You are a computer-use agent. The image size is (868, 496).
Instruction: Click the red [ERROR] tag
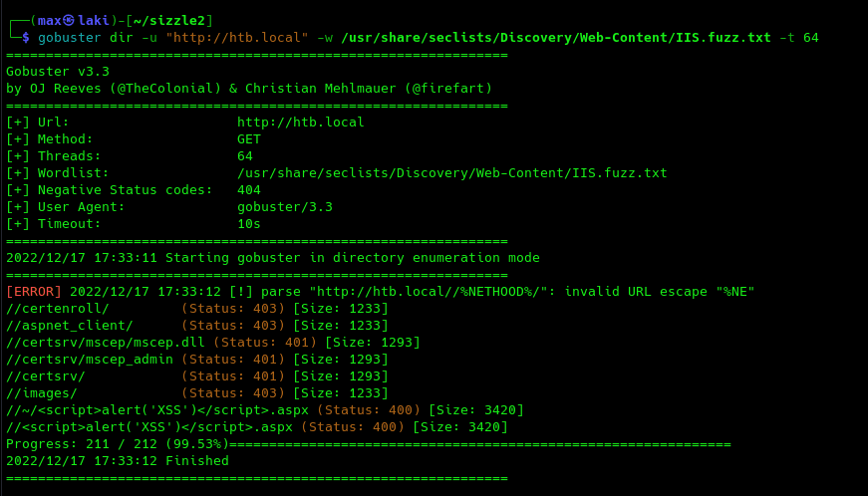[x=34, y=292]
